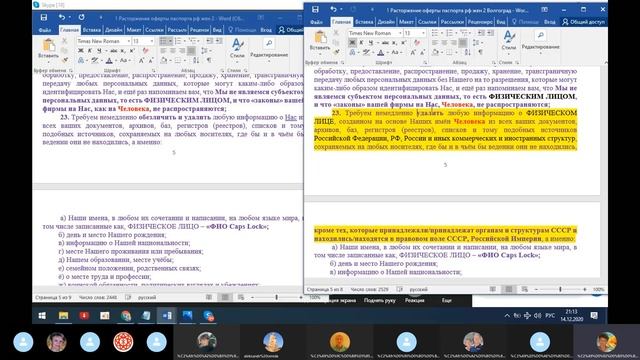Open Find magnifier in background Word window
This screenshot has height=360, width=640.
[x=269, y=44]
